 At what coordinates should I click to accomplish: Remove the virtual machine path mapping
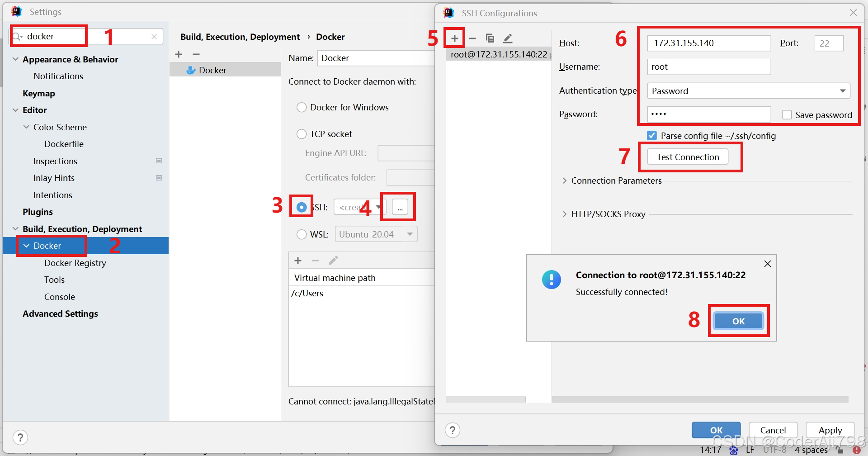pyautogui.click(x=316, y=261)
